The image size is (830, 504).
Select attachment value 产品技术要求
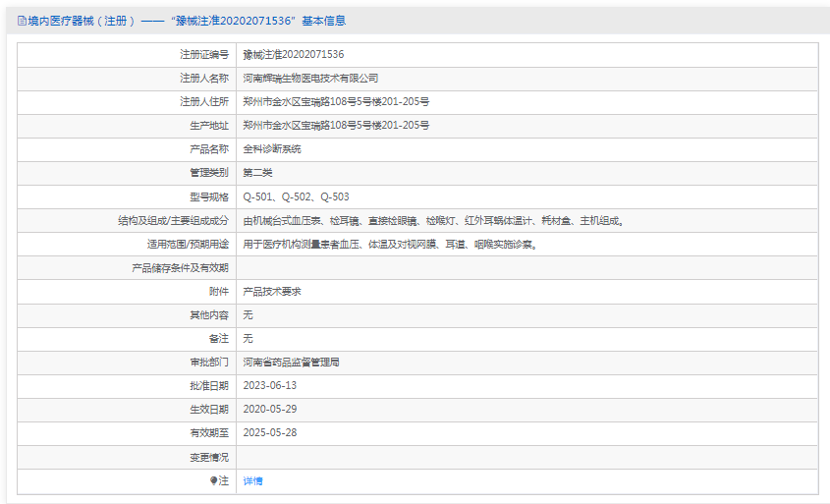(x=272, y=291)
